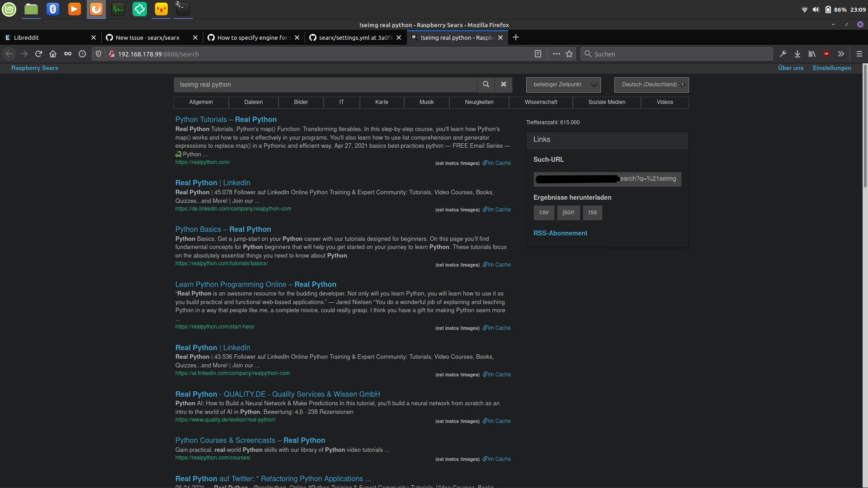Open the tracking protection shield
Viewport: 868px width, 488px height.
coord(99,54)
